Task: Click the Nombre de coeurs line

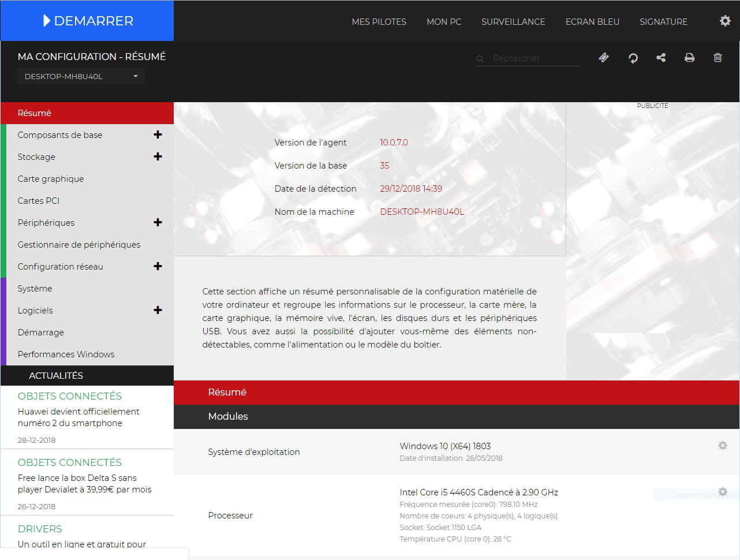Action: (x=479, y=516)
